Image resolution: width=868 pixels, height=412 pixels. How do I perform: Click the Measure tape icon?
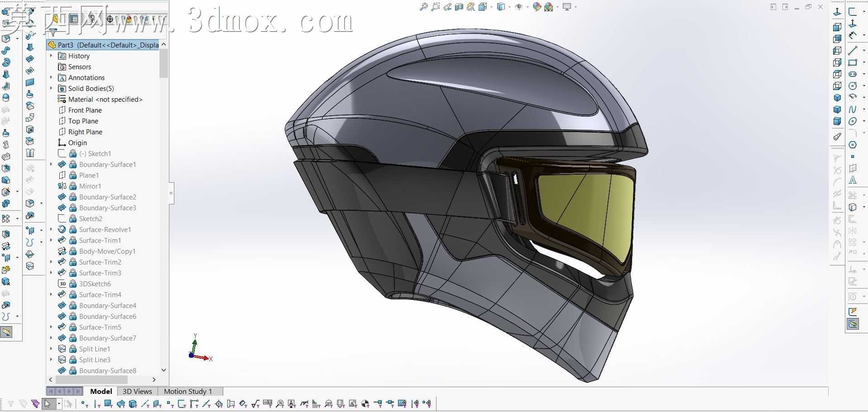(6, 332)
